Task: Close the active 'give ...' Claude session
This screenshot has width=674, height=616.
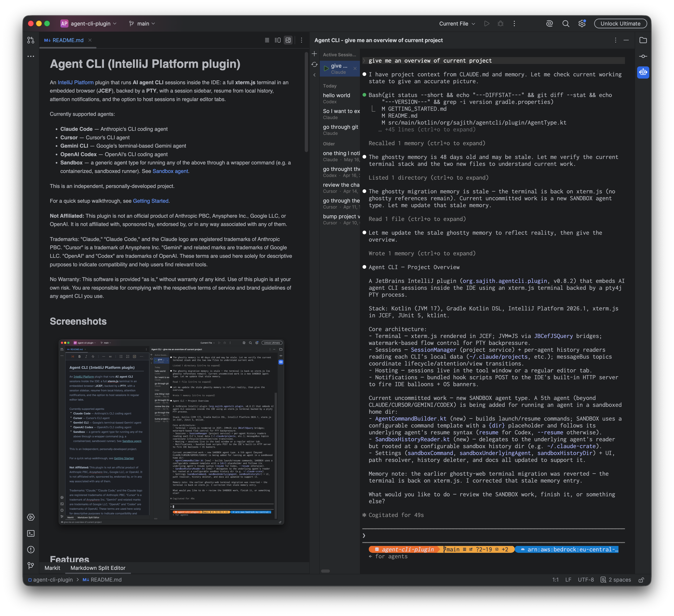Action: [355, 68]
